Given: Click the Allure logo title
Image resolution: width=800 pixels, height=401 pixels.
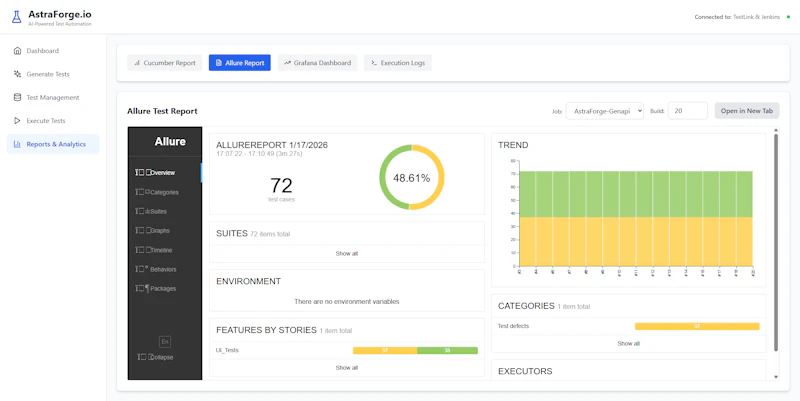Looking at the screenshot, I should [x=170, y=141].
